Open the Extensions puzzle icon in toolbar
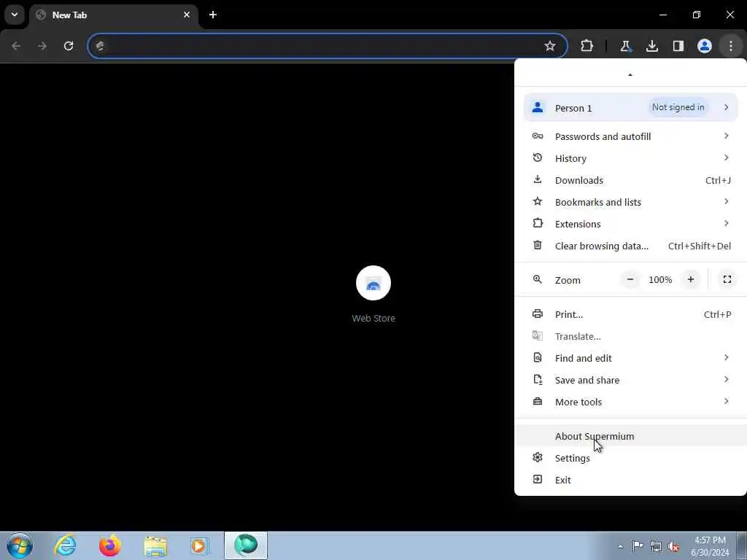This screenshot has width=747, height=560. coord(587,46)
